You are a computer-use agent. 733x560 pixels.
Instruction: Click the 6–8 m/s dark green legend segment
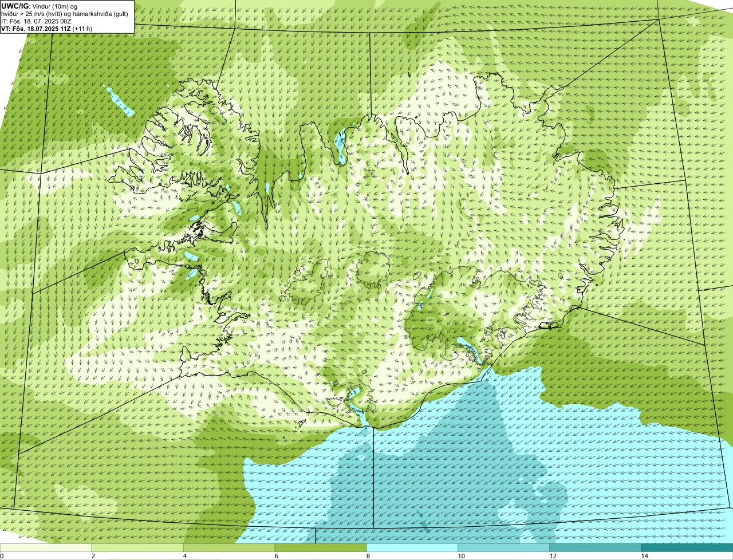pyautogui.click(x=321, y=547)
